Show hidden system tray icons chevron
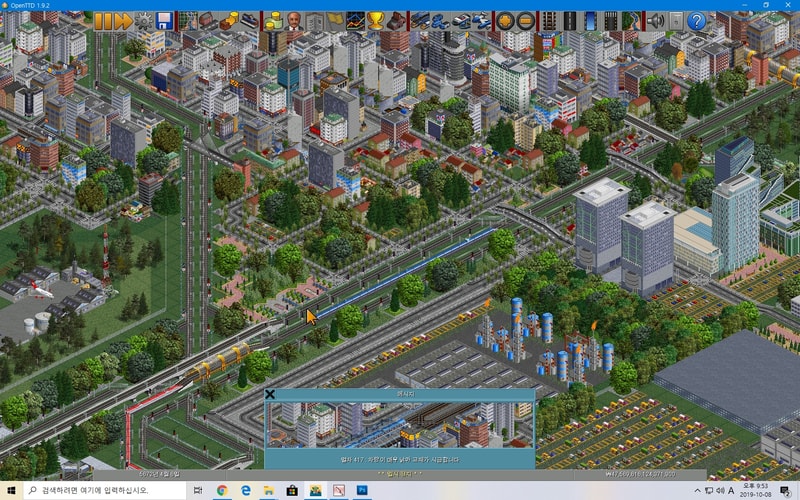 coord(697,490)
